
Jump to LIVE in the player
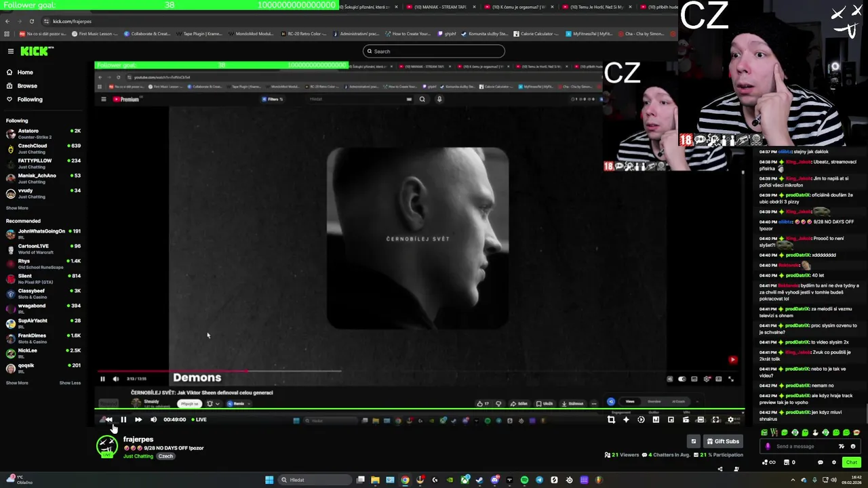click(199, 420)
